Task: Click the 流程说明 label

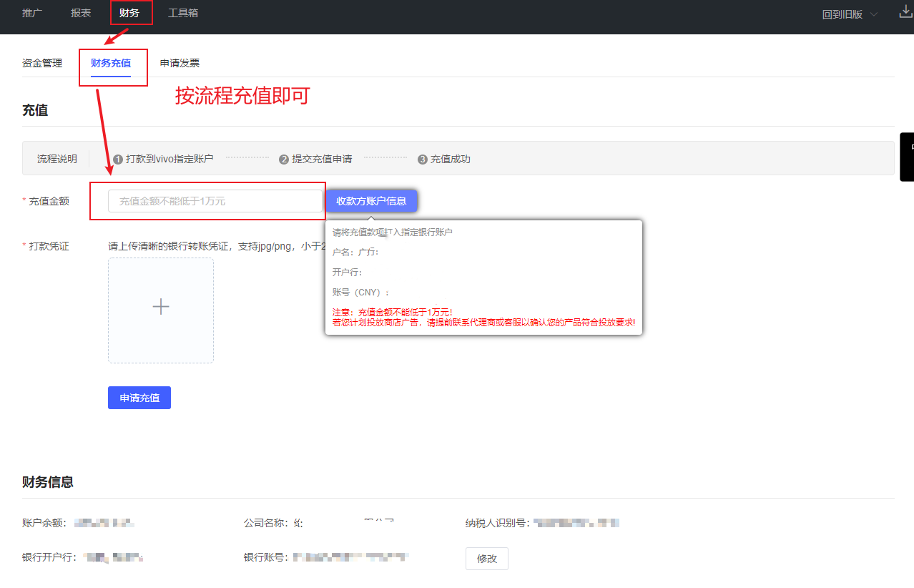Action: tap(57, 159)
